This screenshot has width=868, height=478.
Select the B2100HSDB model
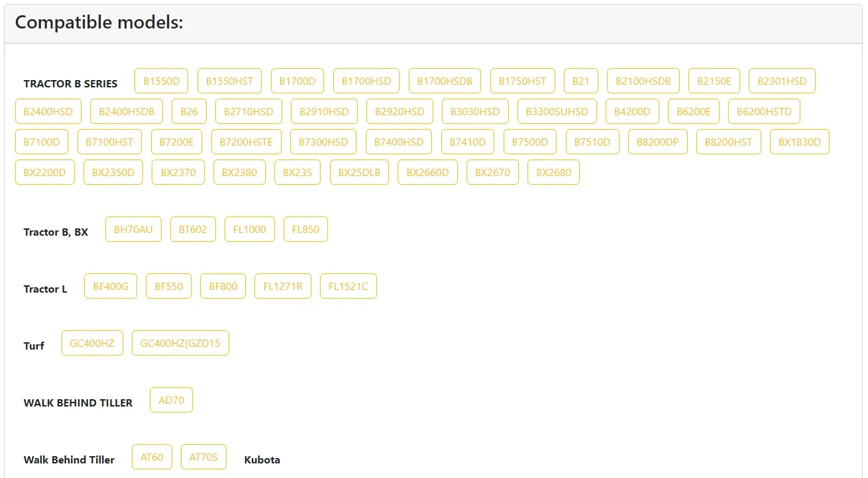coord(643,81)
